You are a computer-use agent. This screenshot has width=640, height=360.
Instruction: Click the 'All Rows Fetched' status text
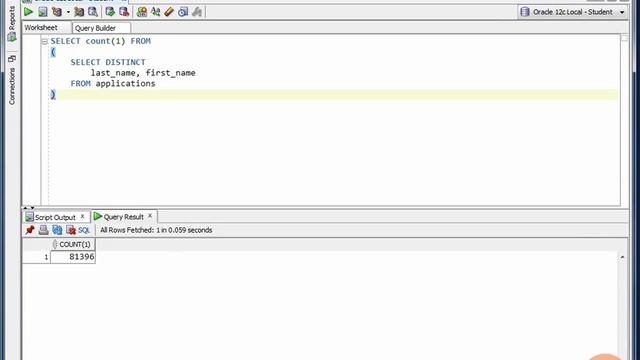156,230
